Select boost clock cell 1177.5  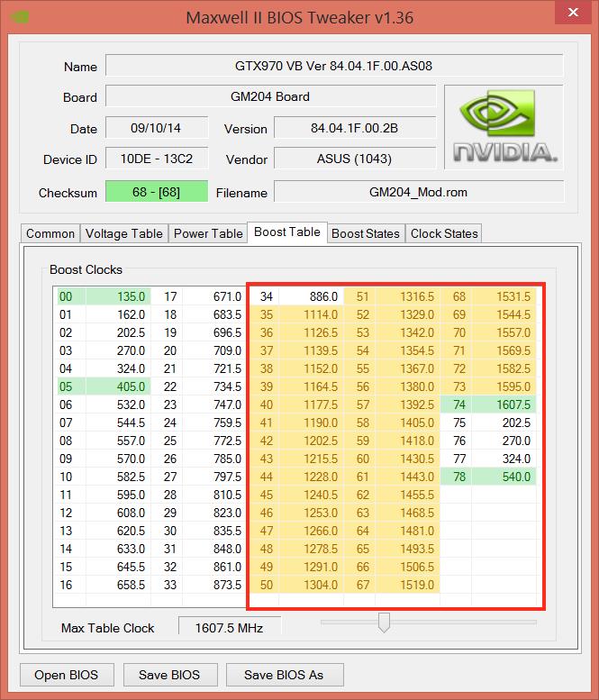click(311, 405)
